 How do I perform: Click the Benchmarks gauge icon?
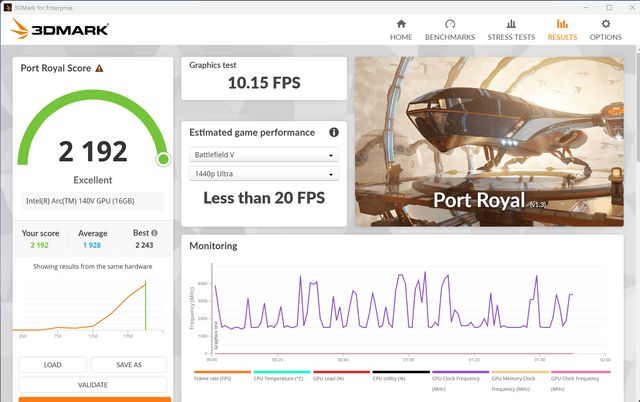[x=450, y=24]
